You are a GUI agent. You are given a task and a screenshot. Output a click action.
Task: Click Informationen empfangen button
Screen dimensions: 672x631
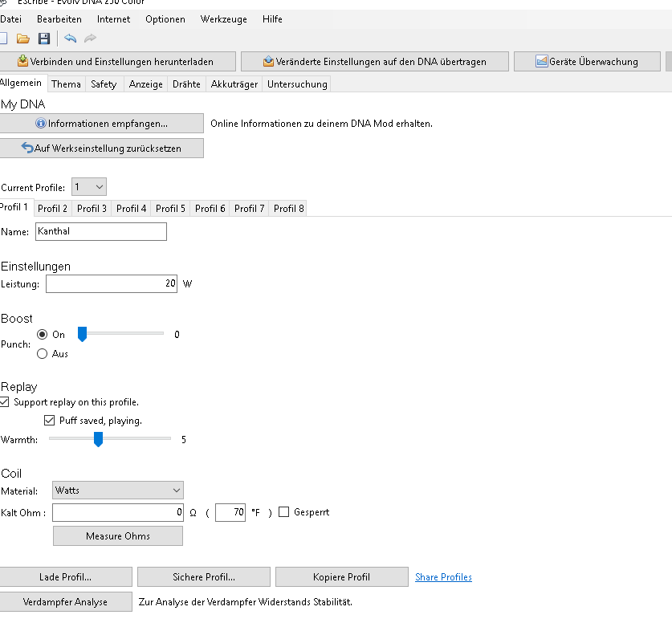[x=101, y=124]
